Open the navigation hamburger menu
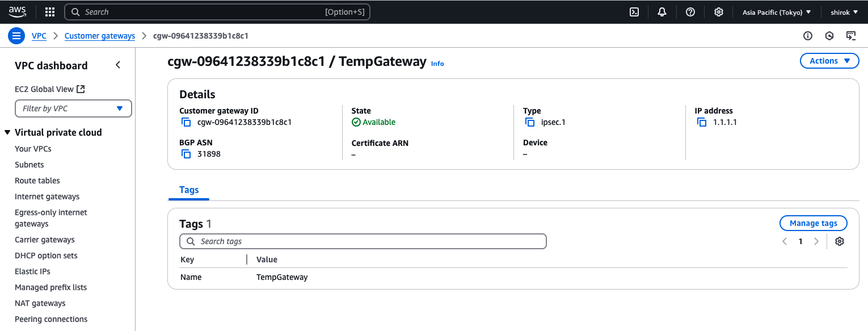868x331 pixels. [x=16, y=35]
